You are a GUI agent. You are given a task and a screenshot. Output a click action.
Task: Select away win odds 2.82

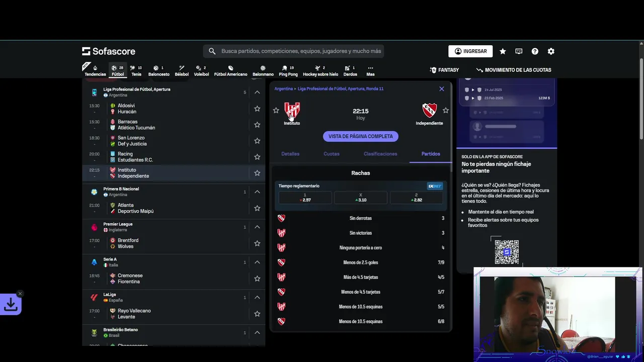coord(417,198)
